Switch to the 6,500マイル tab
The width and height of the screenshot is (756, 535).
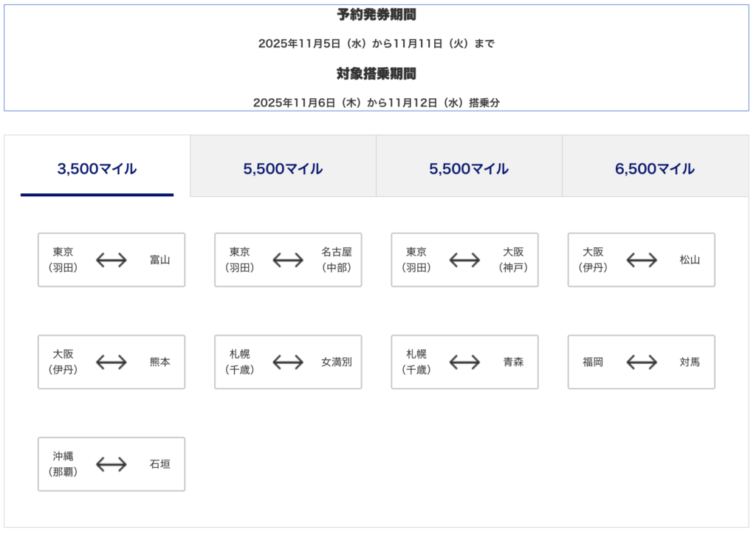coord(655,168)
